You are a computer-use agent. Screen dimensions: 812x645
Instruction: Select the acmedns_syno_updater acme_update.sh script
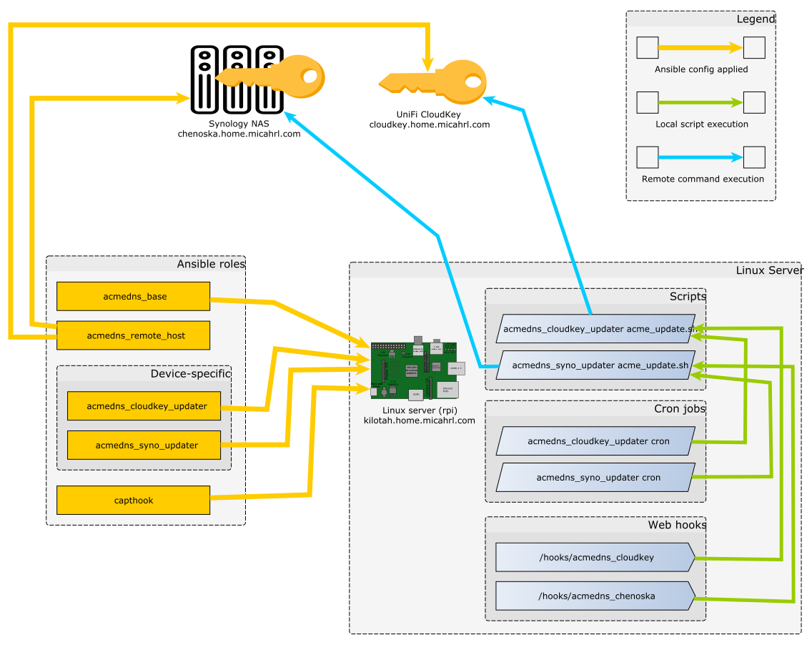595,365
